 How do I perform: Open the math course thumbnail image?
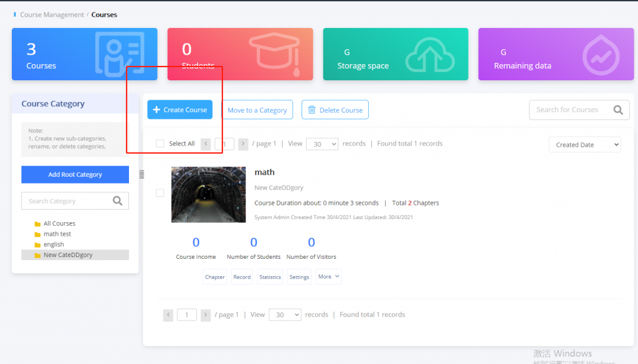coord(208,194)
